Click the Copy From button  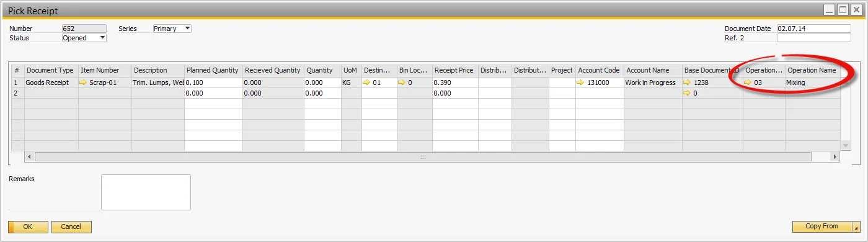pyautogui.click(x=822, y=227)
